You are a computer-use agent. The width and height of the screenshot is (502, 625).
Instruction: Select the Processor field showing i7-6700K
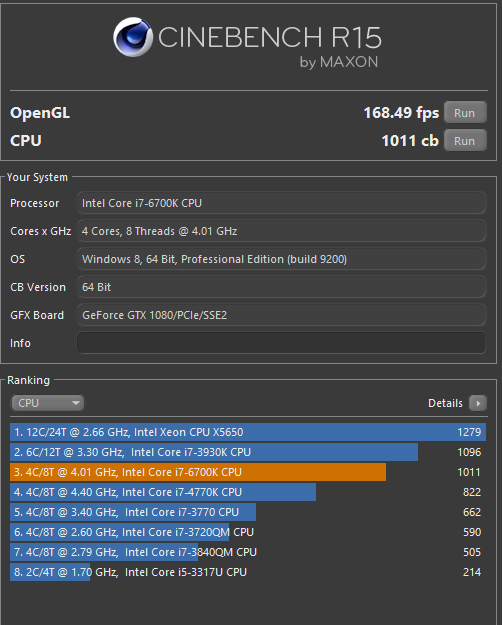pos(281,203)
